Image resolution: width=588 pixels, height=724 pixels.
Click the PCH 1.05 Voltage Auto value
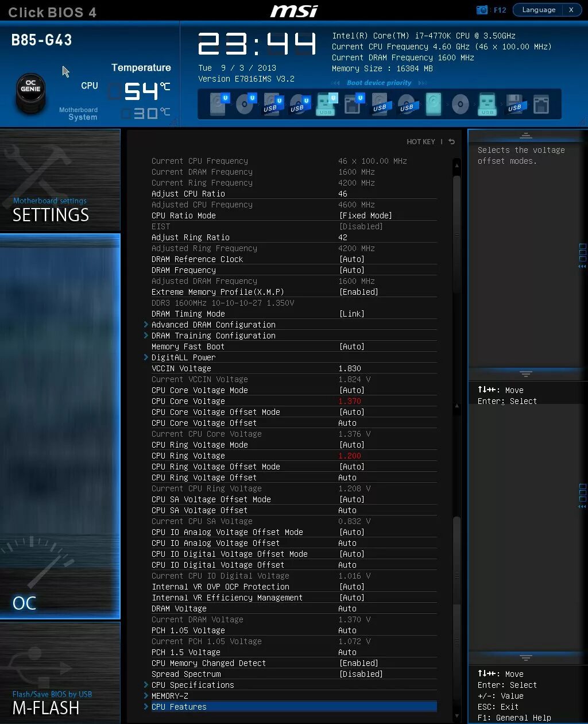tap(347, 630)
